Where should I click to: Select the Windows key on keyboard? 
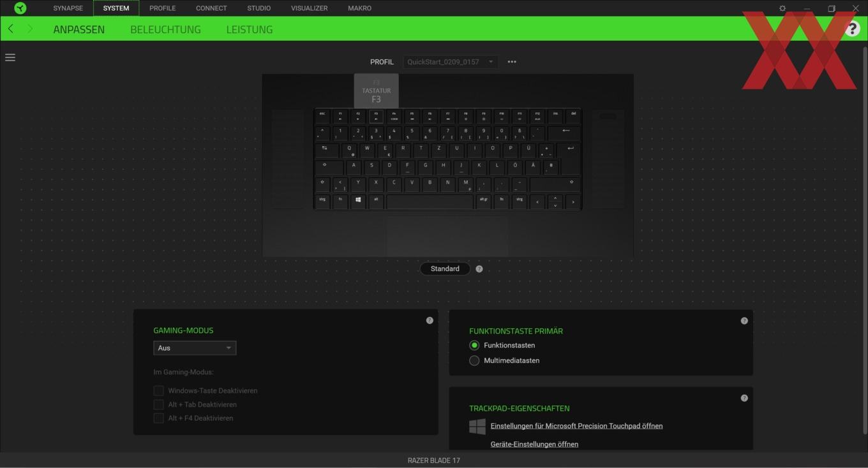358,200
